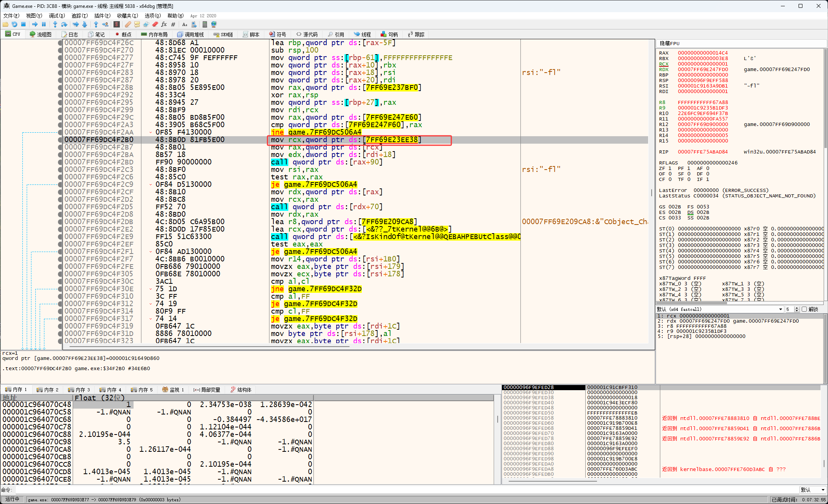Select the 内存 2 dump tab
The image size is (828, 504).
48,390
